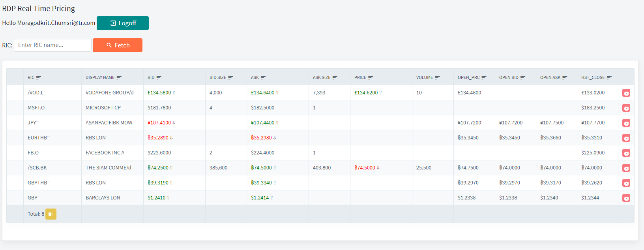
Task: Click the £134.4800 open price value
Action: [470, 93]
